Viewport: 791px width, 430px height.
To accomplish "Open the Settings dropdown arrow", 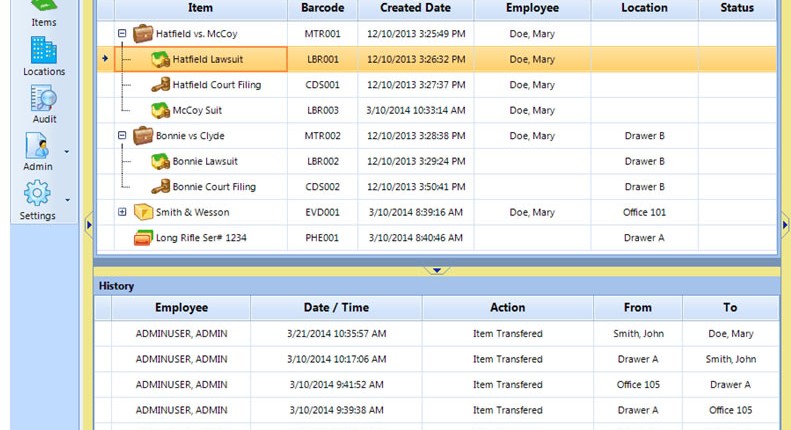I will pyautogui.click(x=67, y=200).
